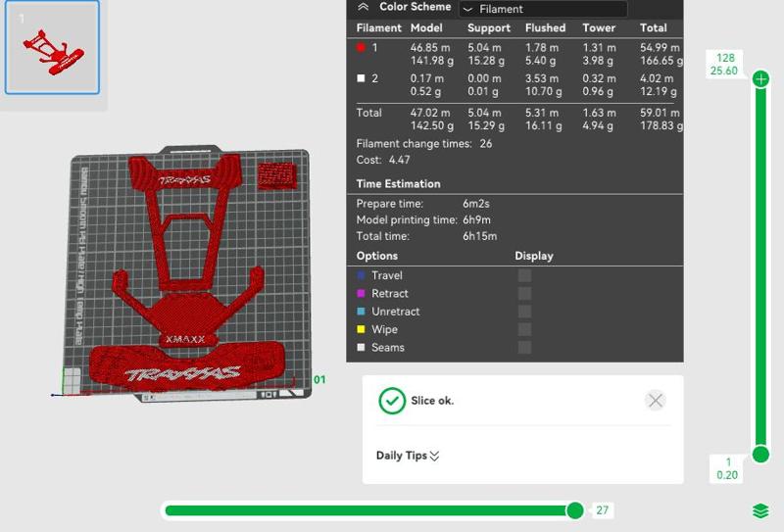Click the prime tower on the build plate
Screen dimensions: 784x532
pos(277,175)
